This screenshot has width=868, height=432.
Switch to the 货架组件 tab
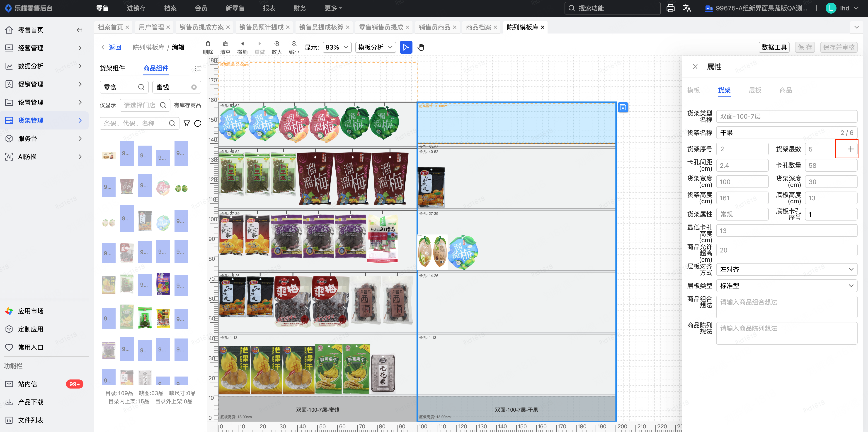pos(112,68)
